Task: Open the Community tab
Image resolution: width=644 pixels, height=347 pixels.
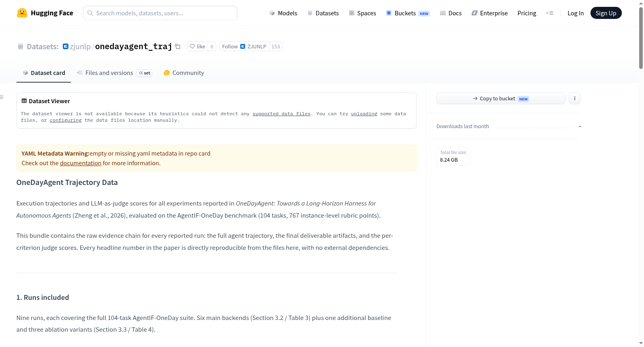Action: click(184, 73)
